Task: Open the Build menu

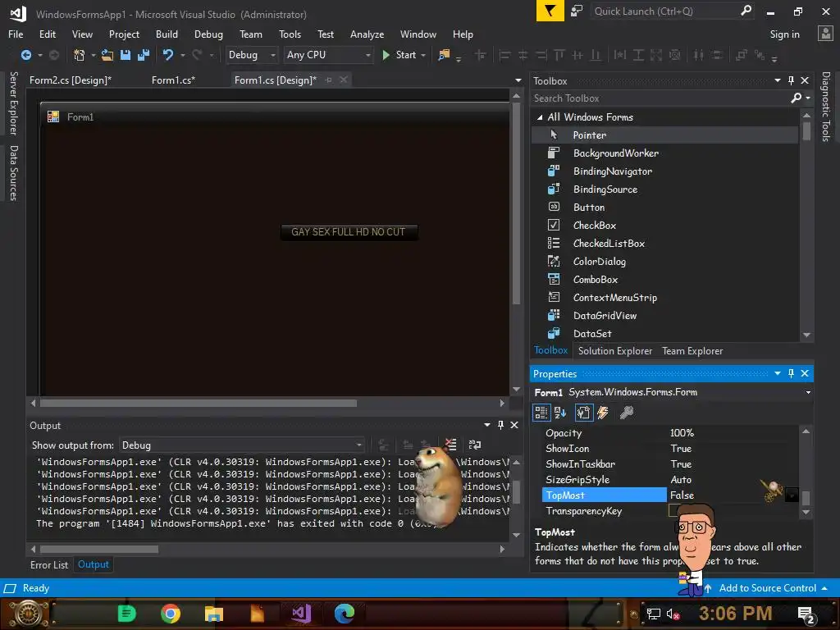Action: pyautogui.click(x=167, y=34)
